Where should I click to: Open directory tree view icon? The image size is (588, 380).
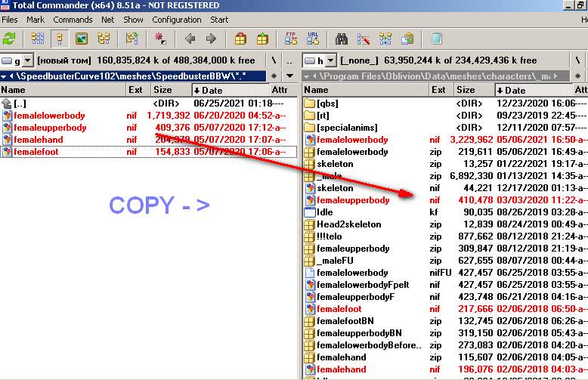[x=104, y=39]
